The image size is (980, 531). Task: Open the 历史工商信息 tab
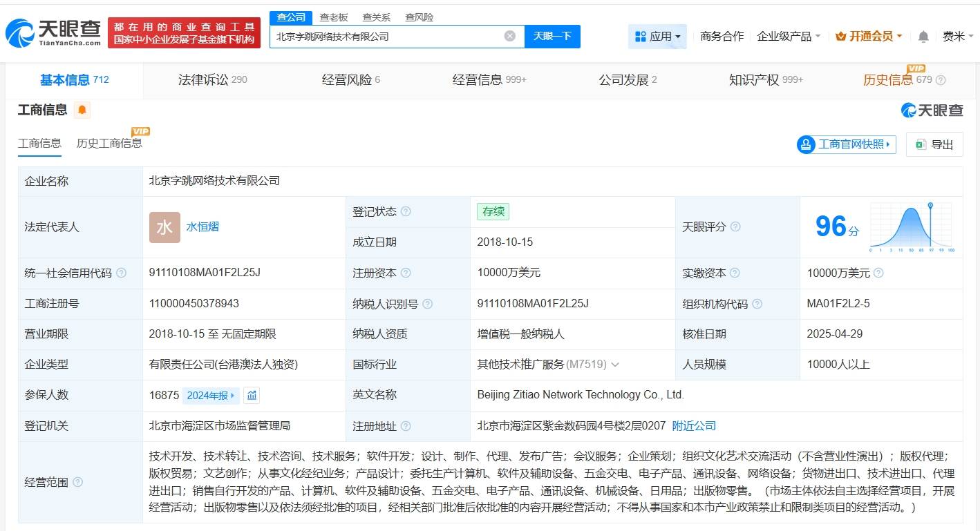click(111, 143)
